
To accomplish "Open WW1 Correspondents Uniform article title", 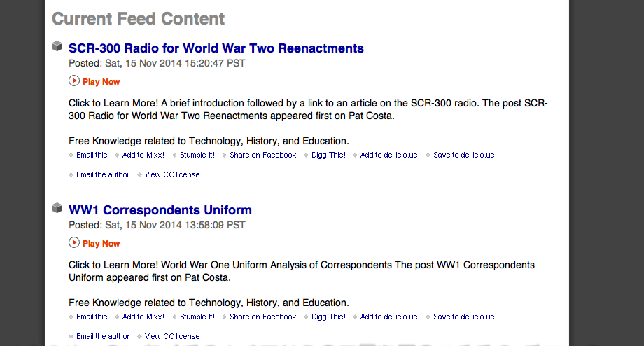I will point(160,210).
